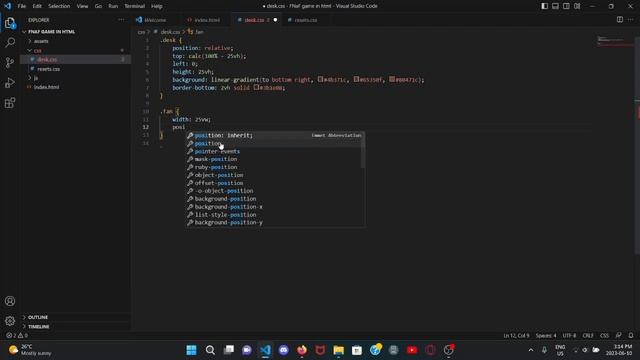Click the errors and warnings status indicator
This screenshot has height=360, width=640.
point(17,336)
